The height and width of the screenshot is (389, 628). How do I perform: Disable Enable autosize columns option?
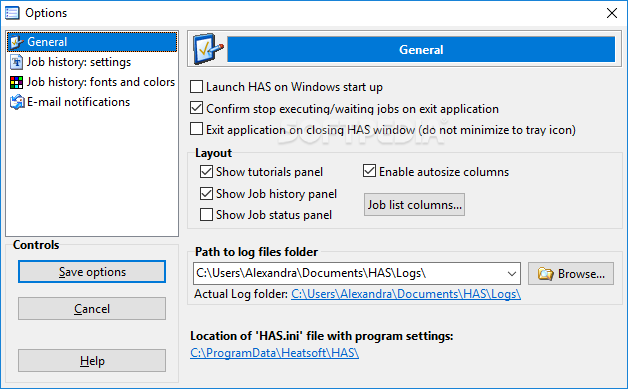pos(369,171)
